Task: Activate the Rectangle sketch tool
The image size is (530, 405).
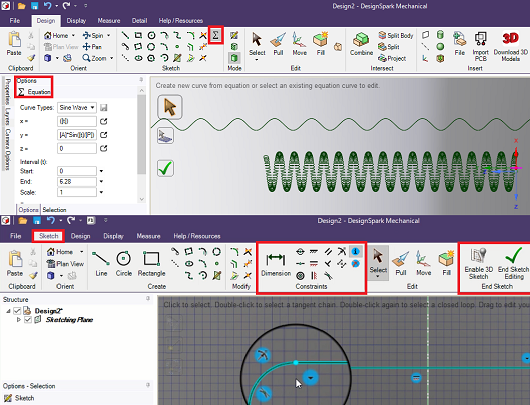Action: [151, 264]
